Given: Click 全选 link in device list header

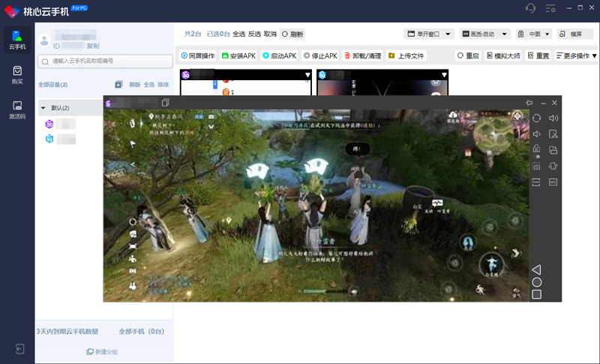Looking at the screenshot, I should point(148,85).
